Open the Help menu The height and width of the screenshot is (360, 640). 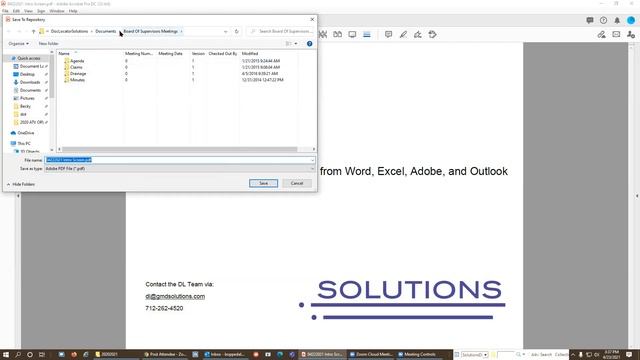(73, 11)
